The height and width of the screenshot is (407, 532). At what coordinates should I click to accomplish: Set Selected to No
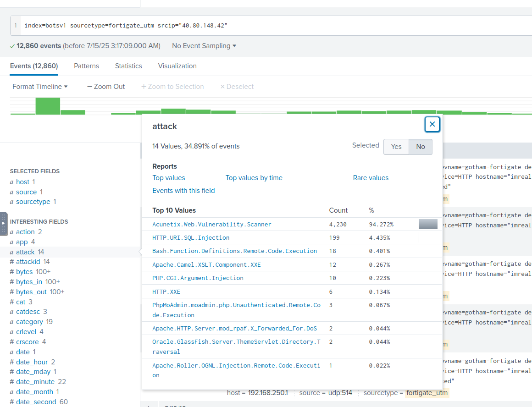(421, 147)
